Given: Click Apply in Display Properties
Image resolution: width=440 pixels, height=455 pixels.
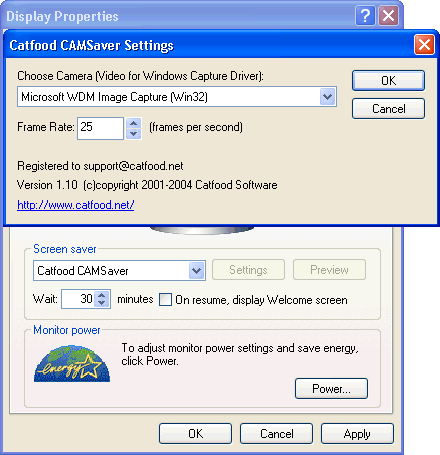Looking at the screenshot, I should pyautogui.click(x=357, y=434).
